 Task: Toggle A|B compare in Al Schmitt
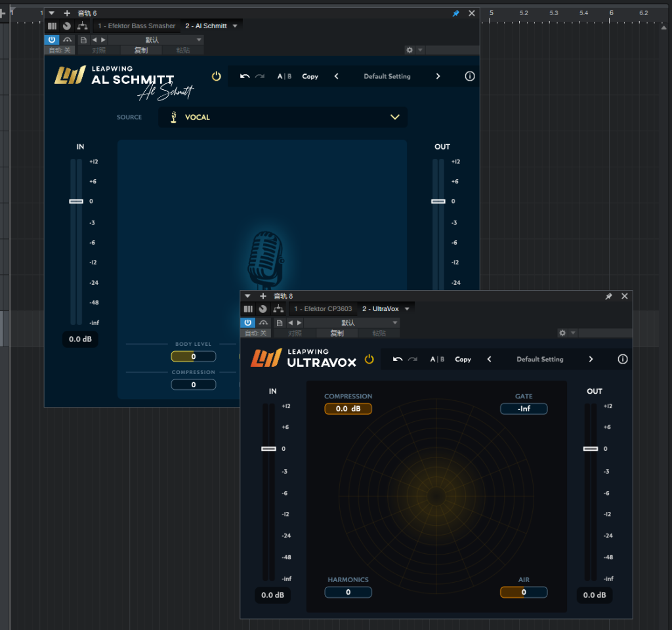point(284,76)
